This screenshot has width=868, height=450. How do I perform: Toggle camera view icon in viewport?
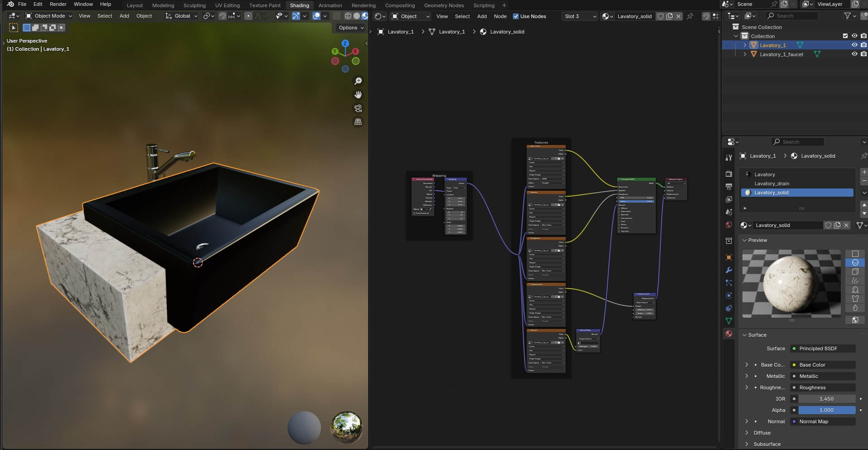tap(358, 108)
